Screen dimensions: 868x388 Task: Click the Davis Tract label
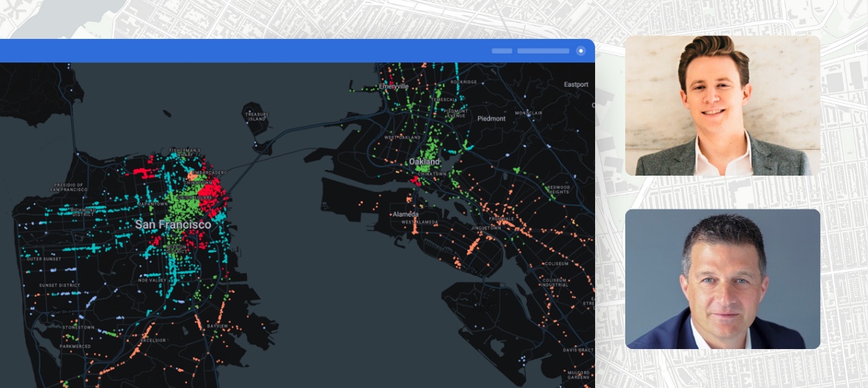pos(578,350)
